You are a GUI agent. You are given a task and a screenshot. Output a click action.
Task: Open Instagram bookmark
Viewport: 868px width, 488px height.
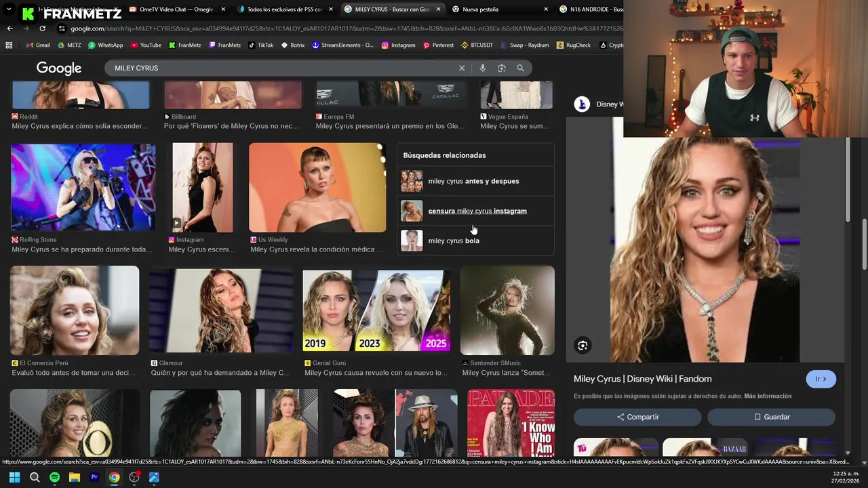pyautogui.click(x=398, y=45)
